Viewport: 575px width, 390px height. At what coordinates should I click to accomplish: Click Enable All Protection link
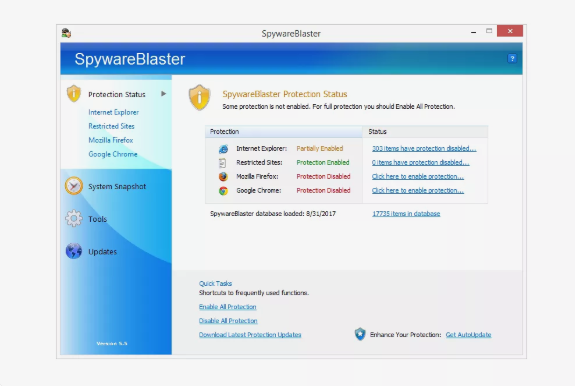[228, 307]
